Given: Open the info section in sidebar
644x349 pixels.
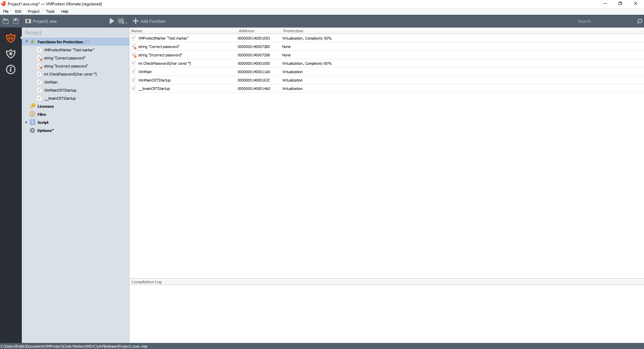Looking at the screenshot, I should point(11,69).
